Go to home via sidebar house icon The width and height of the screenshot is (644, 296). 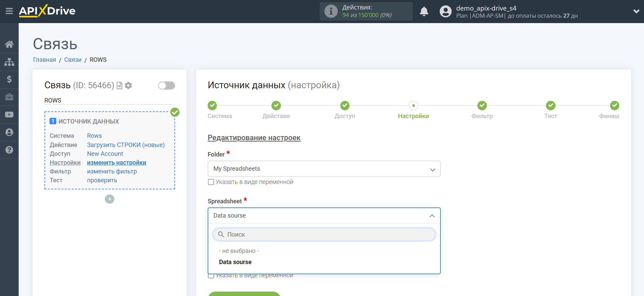9,44
